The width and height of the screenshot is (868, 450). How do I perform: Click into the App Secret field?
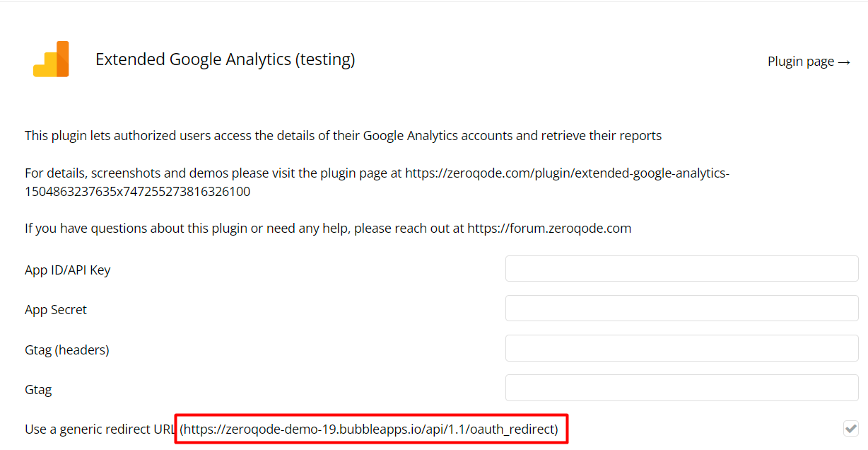tap(681, 308)
